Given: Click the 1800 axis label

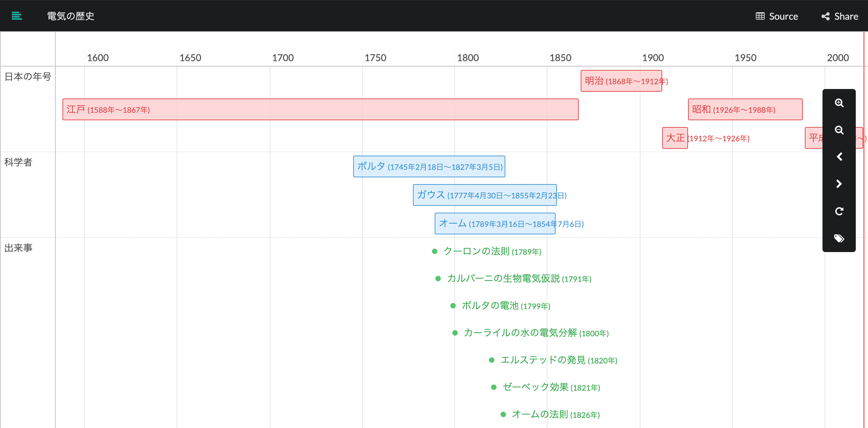Looking at the screenshot, I should (468, 57).
